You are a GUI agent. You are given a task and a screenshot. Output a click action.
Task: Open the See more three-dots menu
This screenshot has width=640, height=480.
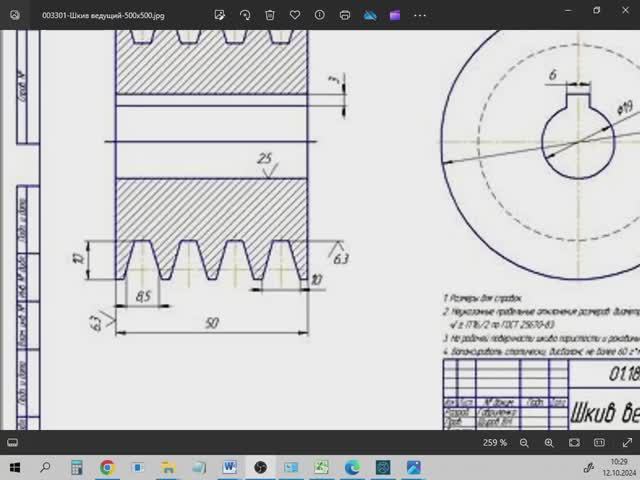(x=420, y=16)
